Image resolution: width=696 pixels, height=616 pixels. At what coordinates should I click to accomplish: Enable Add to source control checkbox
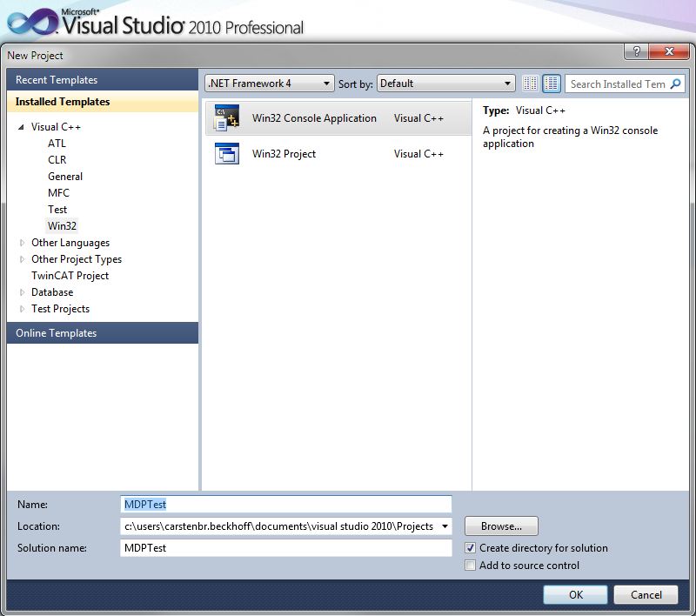(x=470, y=566)
